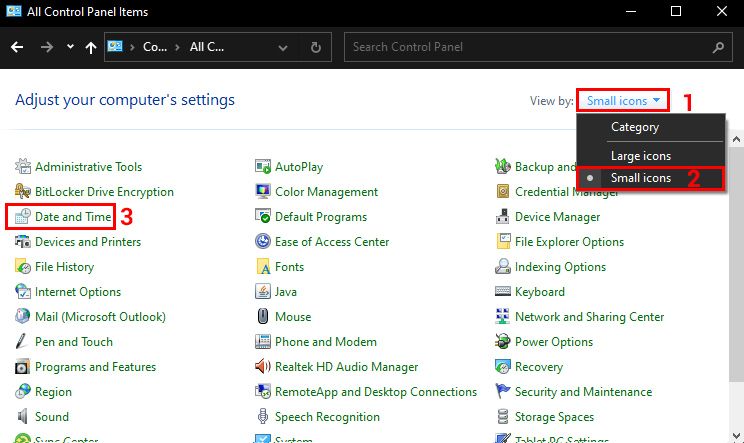Open the recent locations dropdown arrow
The height and width of the screenshot is (443, 744).
pyautogui.click(x=70, y=46)
